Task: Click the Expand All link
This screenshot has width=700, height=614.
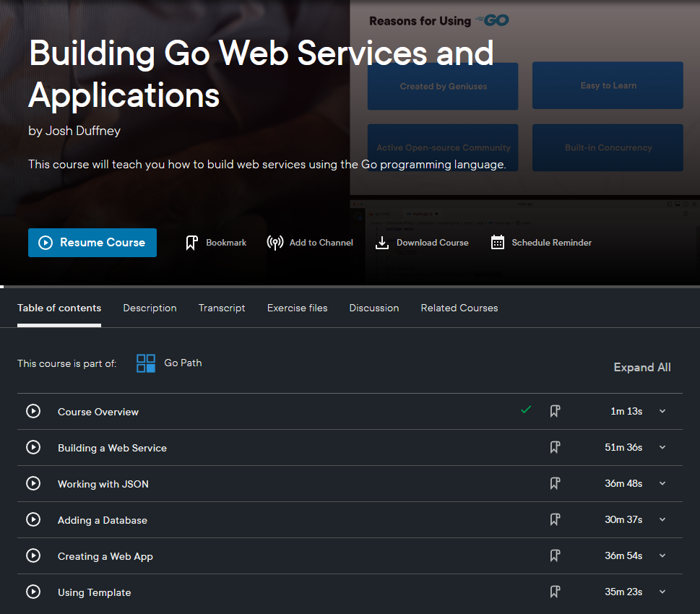Action: pyautogui.click(x=641, y=367)
